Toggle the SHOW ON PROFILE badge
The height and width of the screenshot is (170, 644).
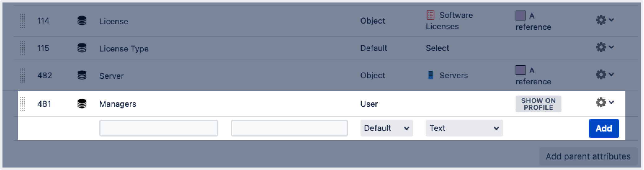point(538,104)
